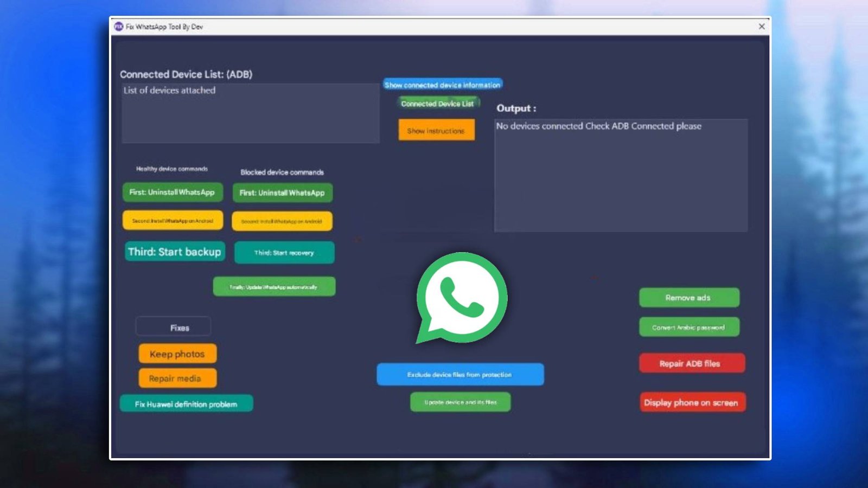This screenshot has width=868, height=488.
Task: Start backup with the Third: Start backup button
Action: pos(175,252)
